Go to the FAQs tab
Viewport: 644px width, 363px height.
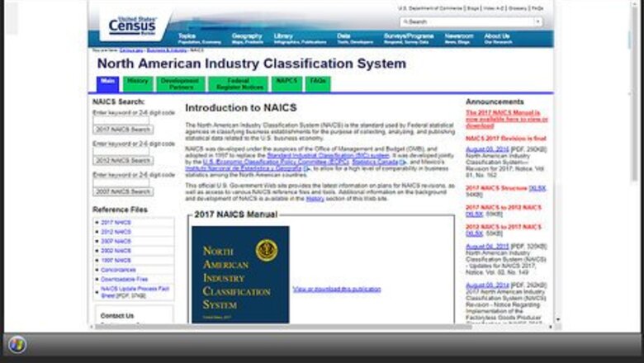pyautogui.click(x=318, y=82)
